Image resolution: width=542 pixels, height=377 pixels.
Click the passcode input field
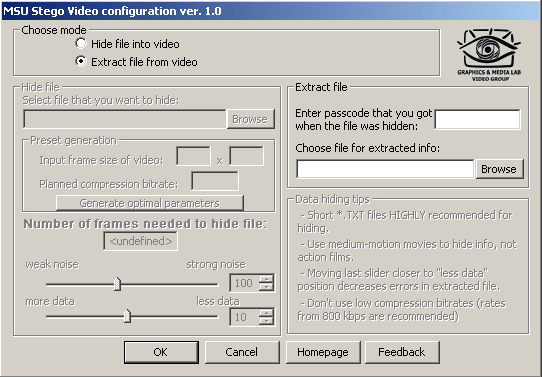pyautogui.click(x=477, y=120)
